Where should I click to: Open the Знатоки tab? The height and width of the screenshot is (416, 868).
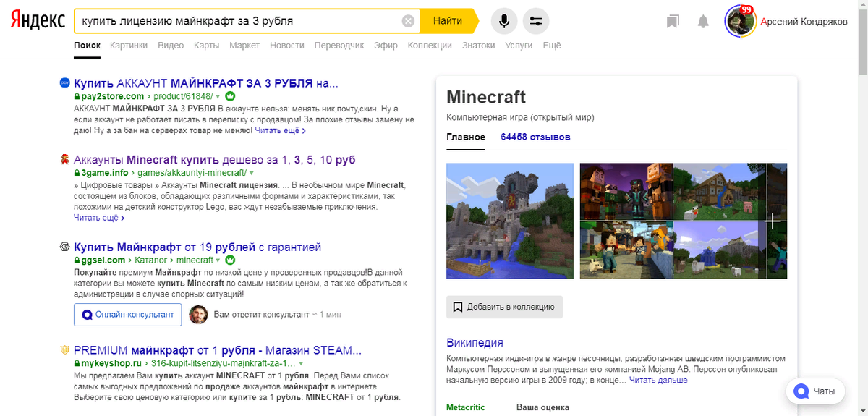click(x=479, y=45)
